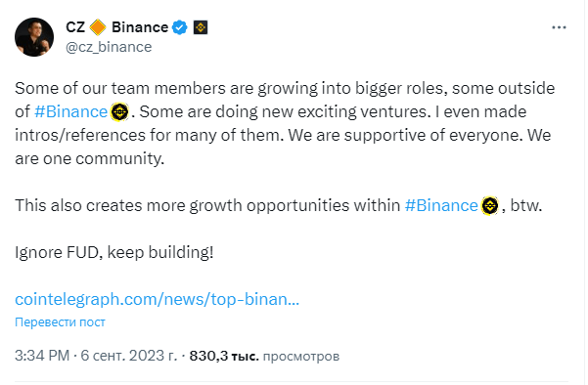Click the 'Ignore FUD, keep building!' text

click(x=114, y=252)
